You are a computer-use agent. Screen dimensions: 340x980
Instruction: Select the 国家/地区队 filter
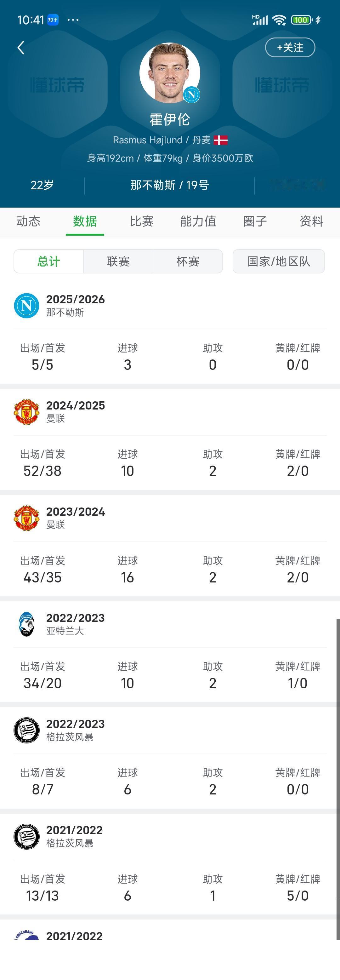coord(279,261)
